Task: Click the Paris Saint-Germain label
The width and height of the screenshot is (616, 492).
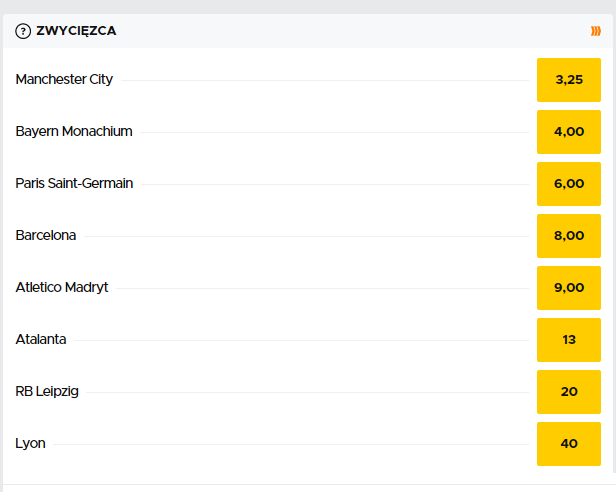Action: 74,183
